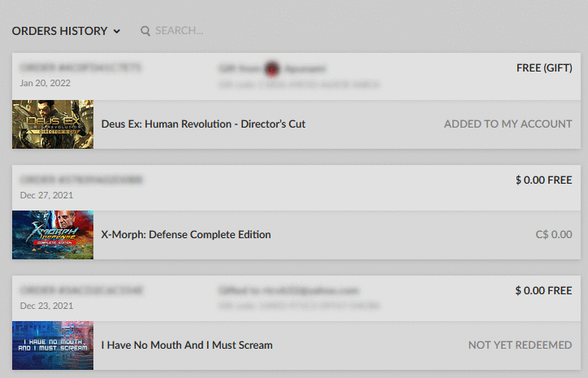Focus the Search input field
The image size is (588, 378).
(179, 31)
